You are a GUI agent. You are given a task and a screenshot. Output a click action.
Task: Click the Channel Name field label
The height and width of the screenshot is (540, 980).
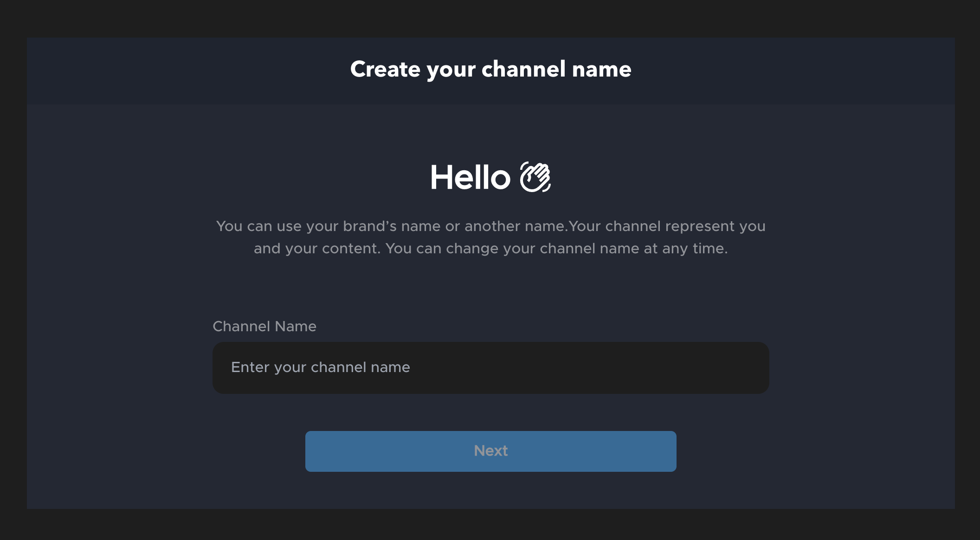click(264, 326)
